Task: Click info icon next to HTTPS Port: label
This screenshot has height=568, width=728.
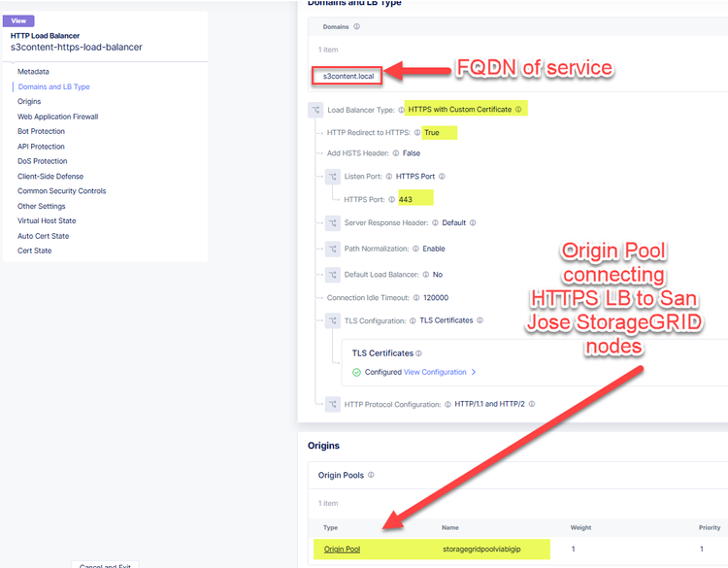Action: 392,200
